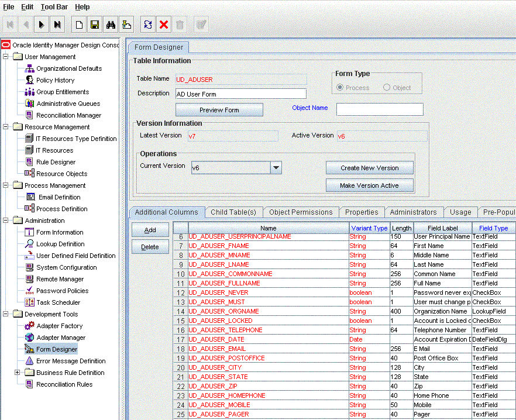
Task: Click the binoculars Query icon in toolbar
Action: click(111, 25)
